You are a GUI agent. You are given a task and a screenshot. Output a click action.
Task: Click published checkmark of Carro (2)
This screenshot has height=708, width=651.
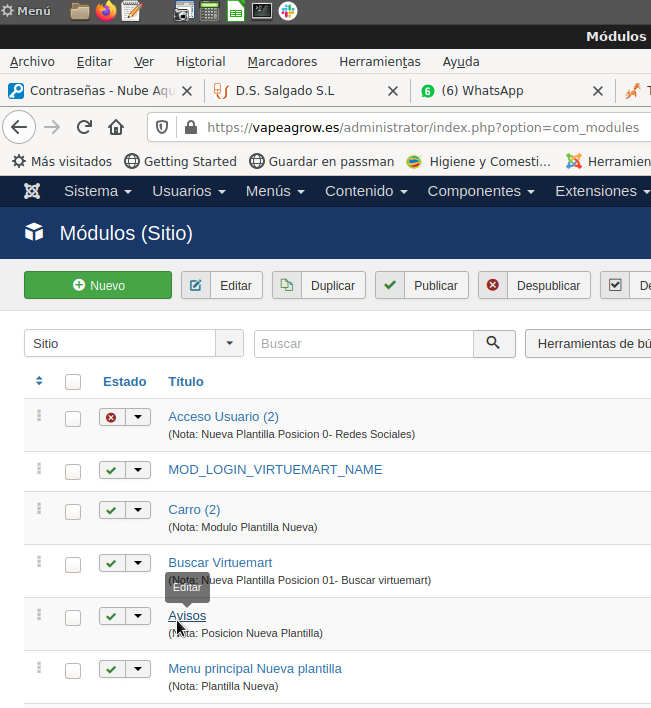point(112,510)
